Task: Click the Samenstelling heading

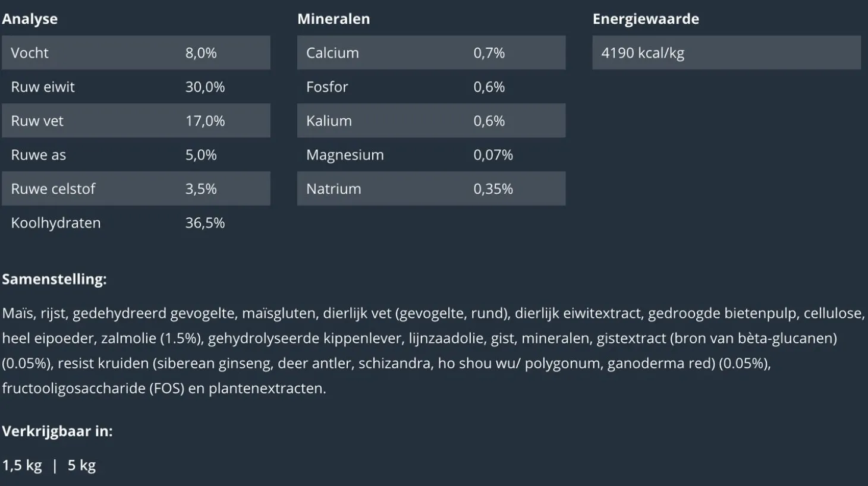Action: point(54,279)
